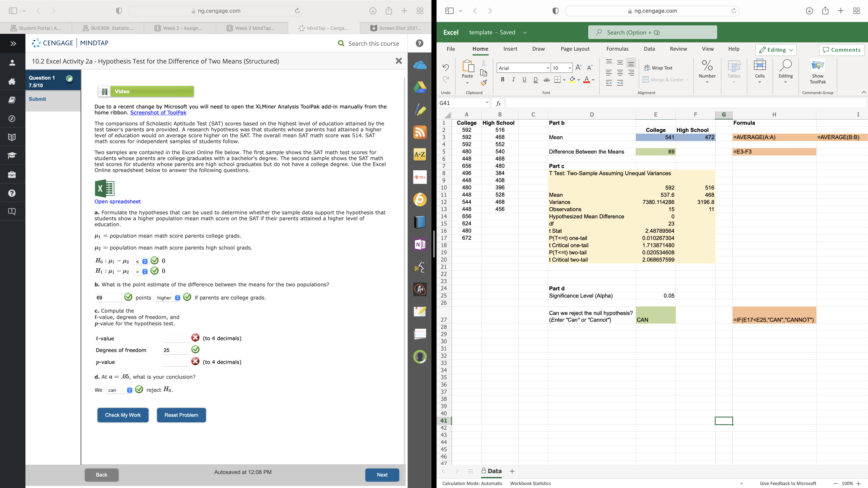Apply Bold formatting in Excel ribbon
This screenshot has height=488, width=868.
[x=502, y=79]
